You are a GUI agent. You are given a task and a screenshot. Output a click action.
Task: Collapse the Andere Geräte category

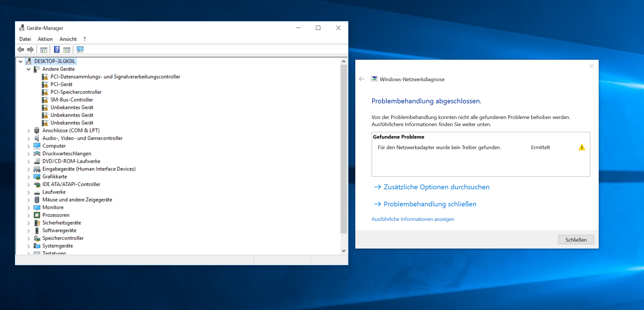(x=28, y=69)
